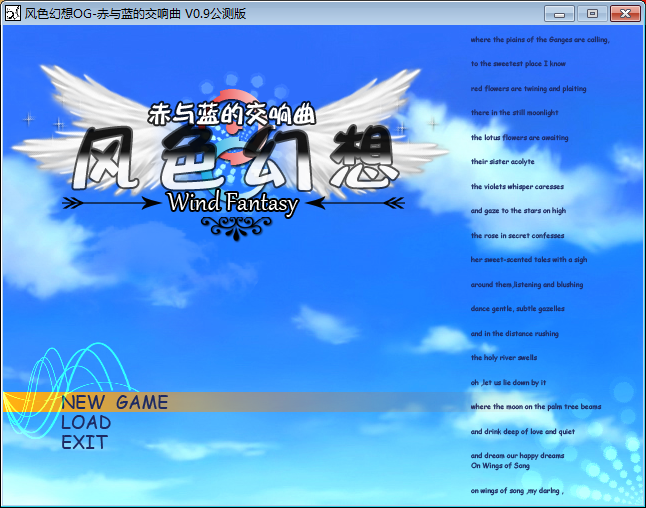Click lyric 'and gaze to the stars on high'
The width and height of the screenshot is (646, 508).
518,211
